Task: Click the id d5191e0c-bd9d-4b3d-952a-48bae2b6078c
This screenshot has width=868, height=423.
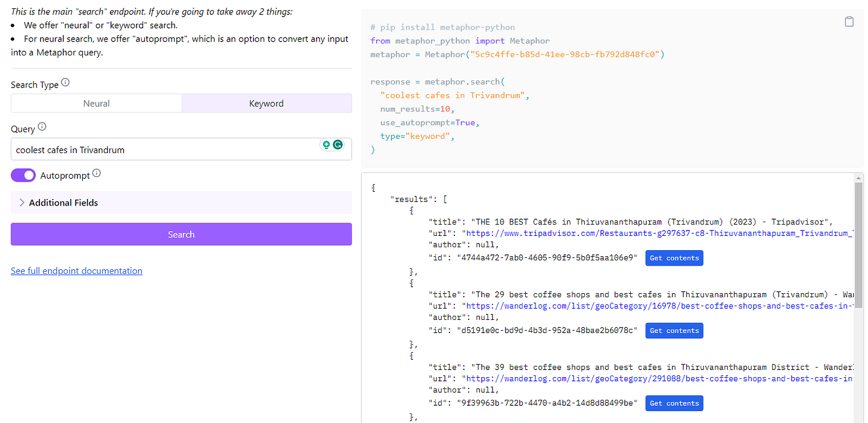Action: coord(547,331)
